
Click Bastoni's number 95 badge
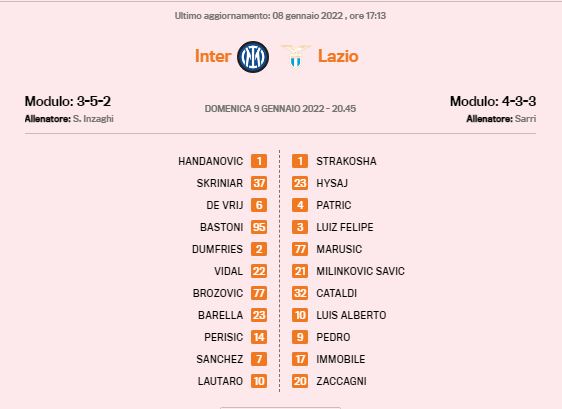click(259, 227)
